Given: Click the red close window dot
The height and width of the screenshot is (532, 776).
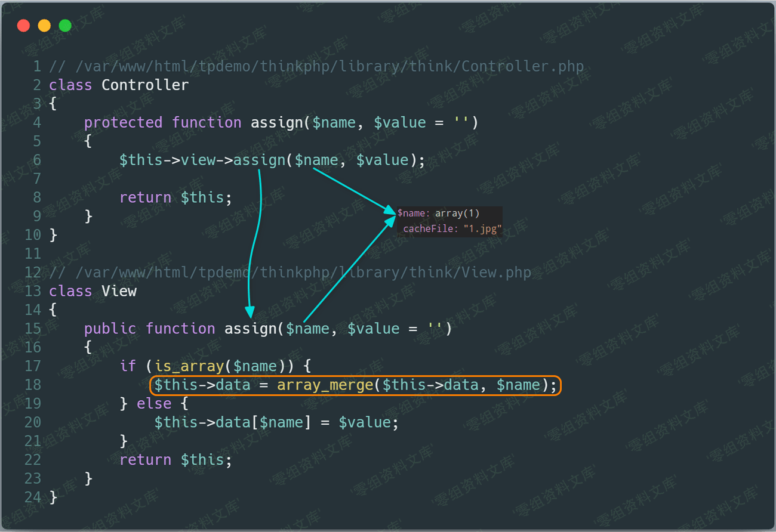Looking at the screenshot, I should (23, 26).
